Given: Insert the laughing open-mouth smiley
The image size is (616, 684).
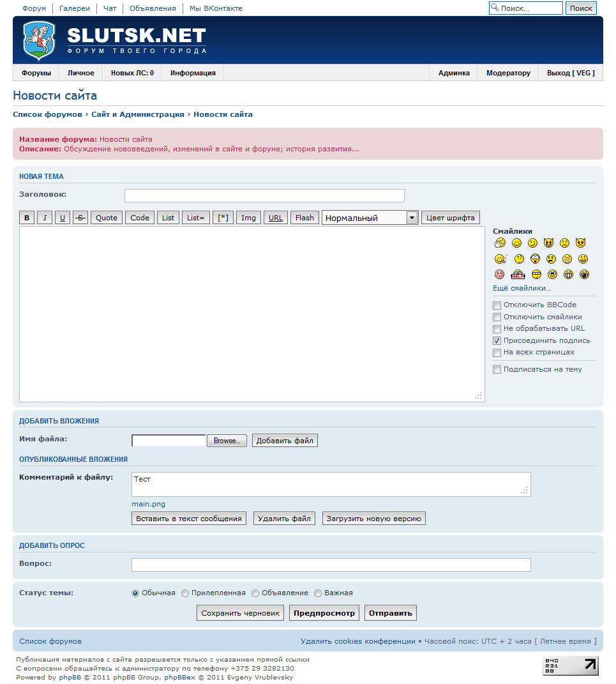Looking at the screenshot, I should (x=584, y=275).
